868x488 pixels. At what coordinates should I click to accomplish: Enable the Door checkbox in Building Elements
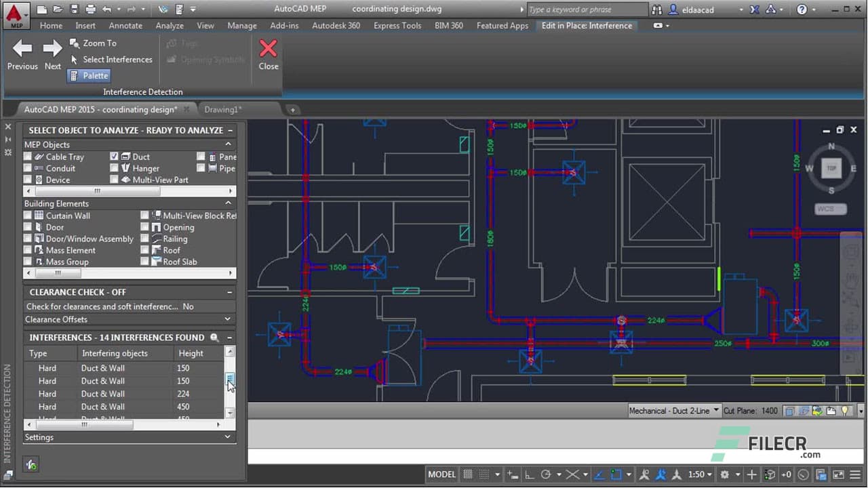27,226
